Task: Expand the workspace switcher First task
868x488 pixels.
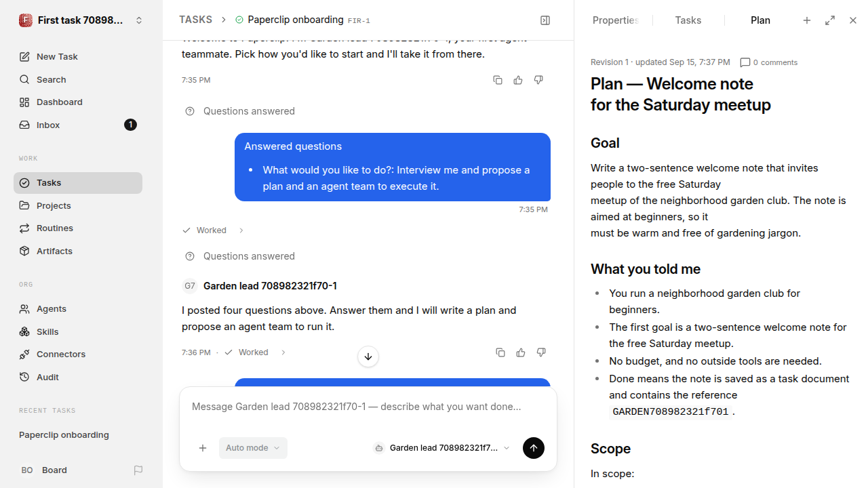Action: (x=81, y=20)
